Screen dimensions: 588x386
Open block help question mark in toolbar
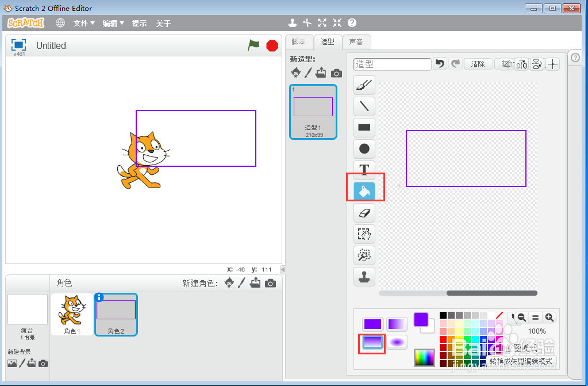[x=352, y=23]
